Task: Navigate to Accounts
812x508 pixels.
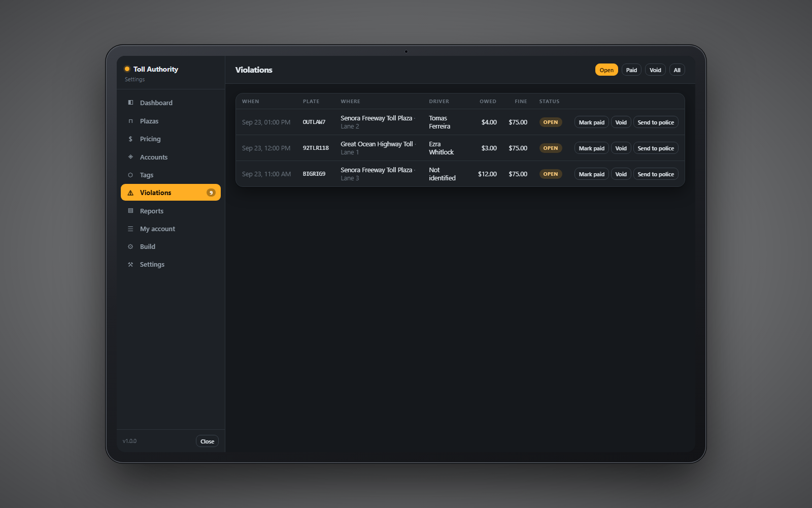Action: (171, 157)
